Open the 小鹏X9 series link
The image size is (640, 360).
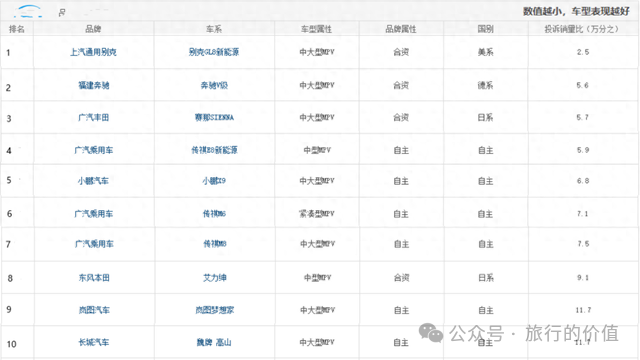214,180
